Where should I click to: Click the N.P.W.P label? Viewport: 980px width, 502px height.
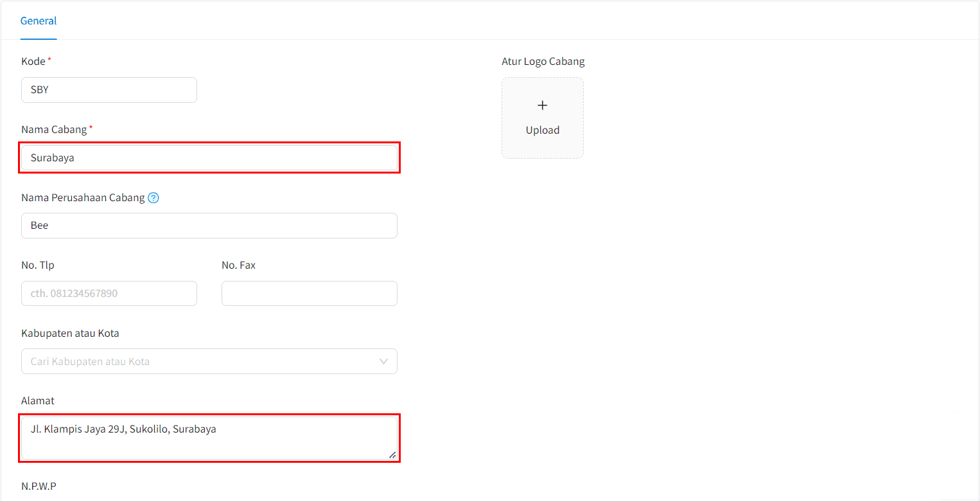pyautogui.click(x=39, y=486)
